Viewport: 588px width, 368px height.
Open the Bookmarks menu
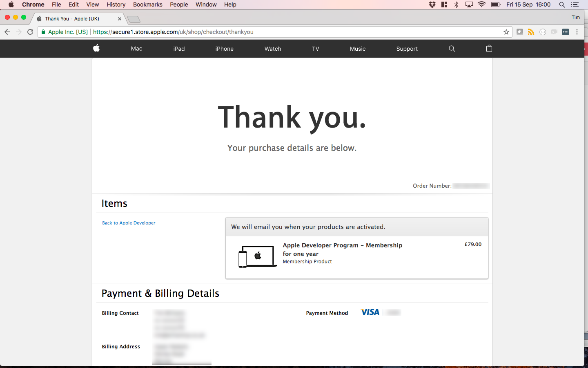point(148,4)
